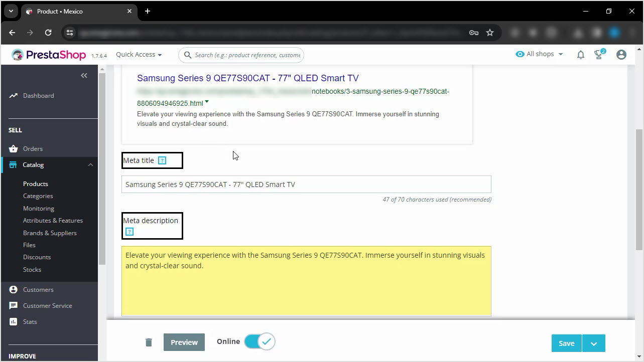Click the Save button
644x362 pixels.
[566, 343]
